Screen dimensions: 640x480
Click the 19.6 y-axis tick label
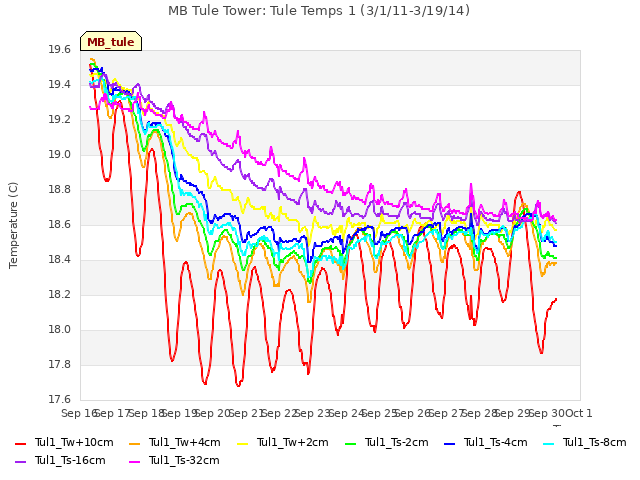point(60,50)
